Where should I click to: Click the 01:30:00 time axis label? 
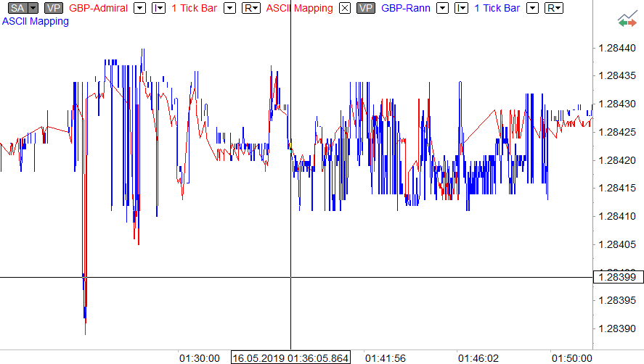(x=199, y=358)
